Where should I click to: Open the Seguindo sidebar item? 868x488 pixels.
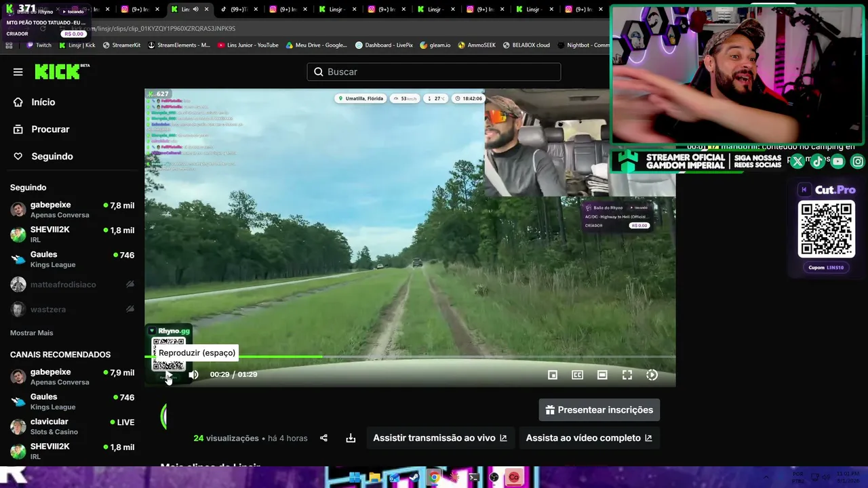pos(52,156)
